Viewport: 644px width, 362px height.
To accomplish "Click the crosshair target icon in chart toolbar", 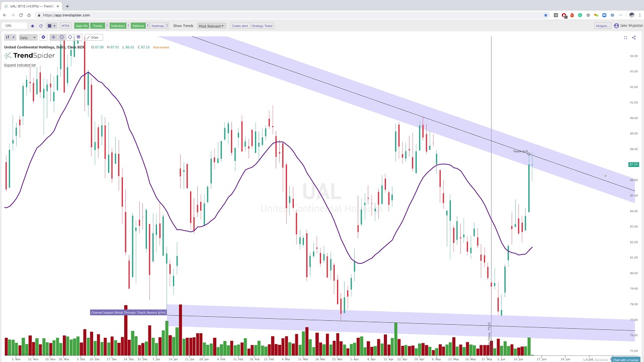I will [70, 37].
